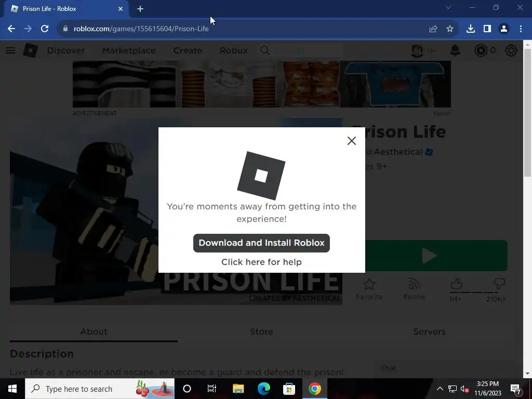Image resolution: width=532 pixels, height=399 pixels.
Task: Reload the Prison Life page
Action: point(45,29)
